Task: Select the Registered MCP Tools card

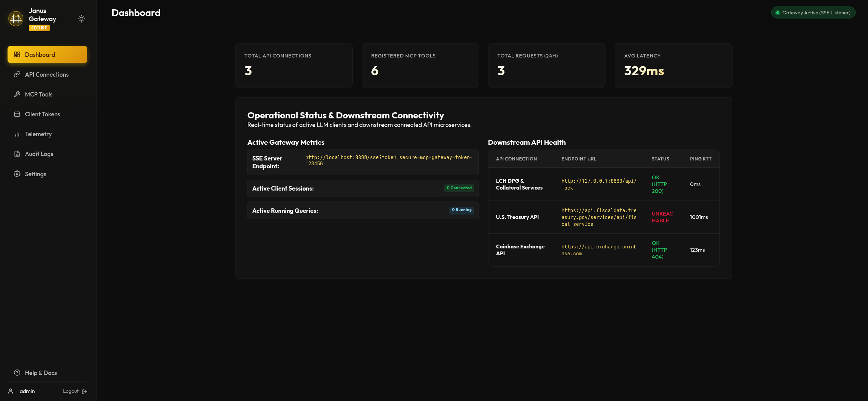Action: click(x=420, y=65)
